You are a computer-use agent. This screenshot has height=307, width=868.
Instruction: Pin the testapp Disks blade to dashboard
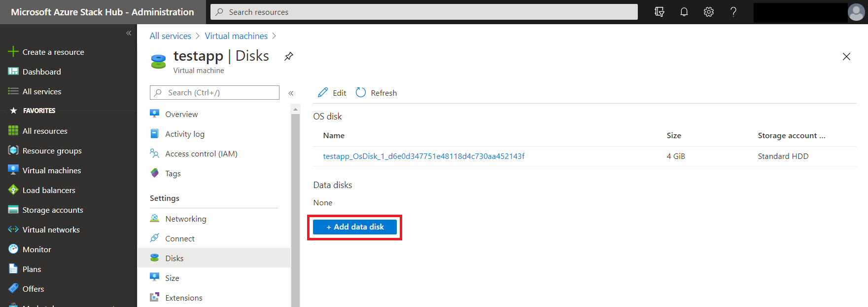tap(289, 56)
